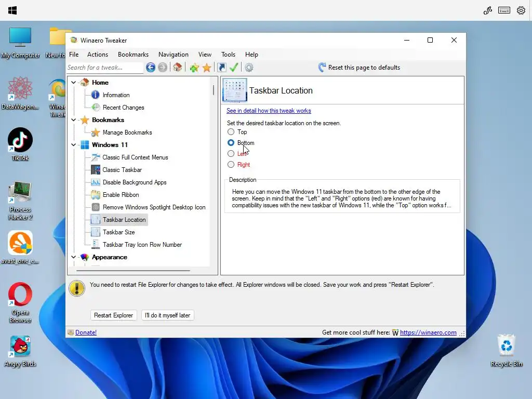Select Process Hacker 2 desktop icon
The width and height of the screenshot is (532, 399).
tap(20, 201)
